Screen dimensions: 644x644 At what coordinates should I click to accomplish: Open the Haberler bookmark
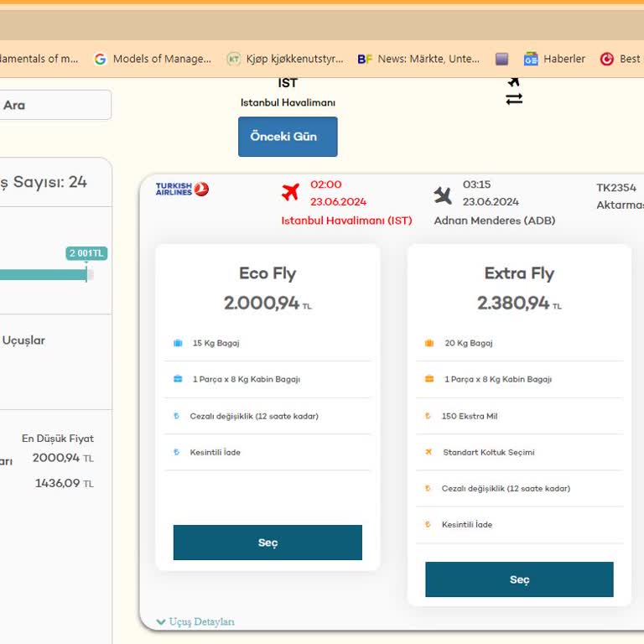[x=555, y=59]
